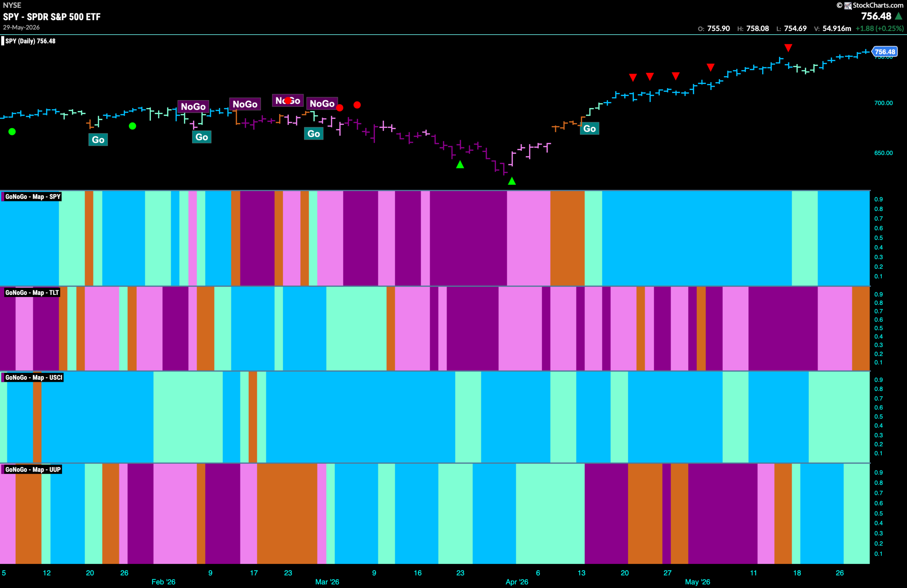907x588 pixels.
Task: Click the NoGo flag in early March
Action: tap(322, 104)
